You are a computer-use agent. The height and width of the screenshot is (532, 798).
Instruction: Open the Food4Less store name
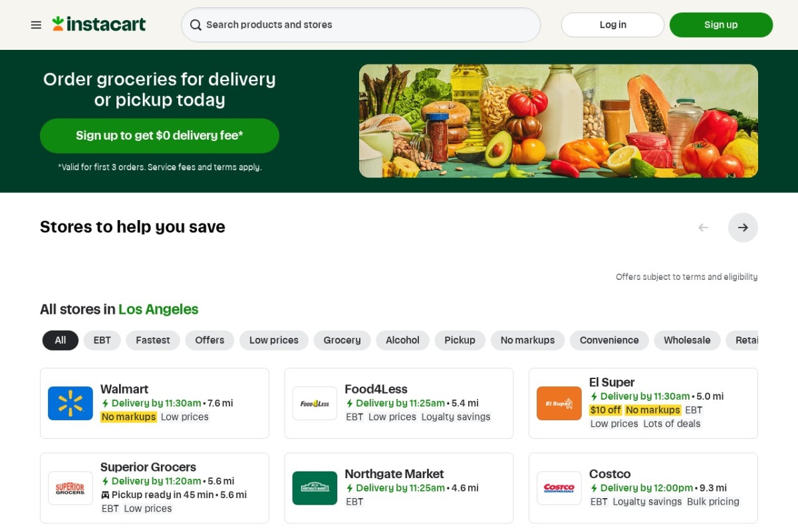[x=376, y=389]
